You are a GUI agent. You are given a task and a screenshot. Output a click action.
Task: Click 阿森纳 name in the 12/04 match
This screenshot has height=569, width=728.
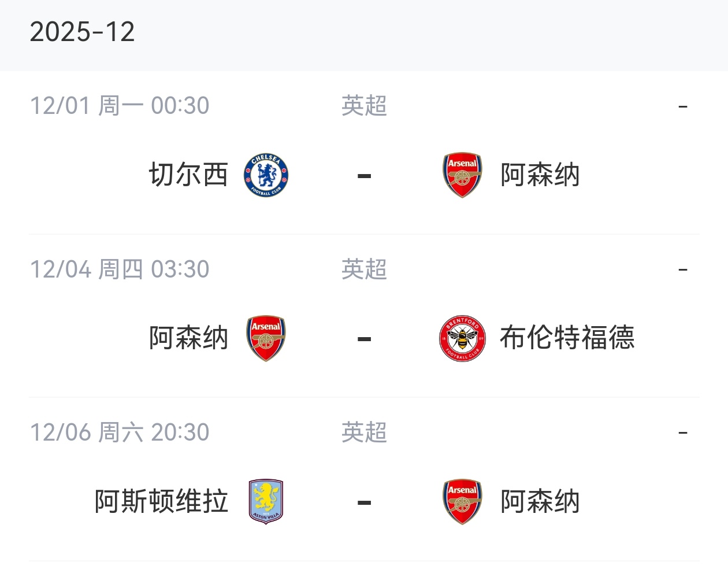point(188,338)
